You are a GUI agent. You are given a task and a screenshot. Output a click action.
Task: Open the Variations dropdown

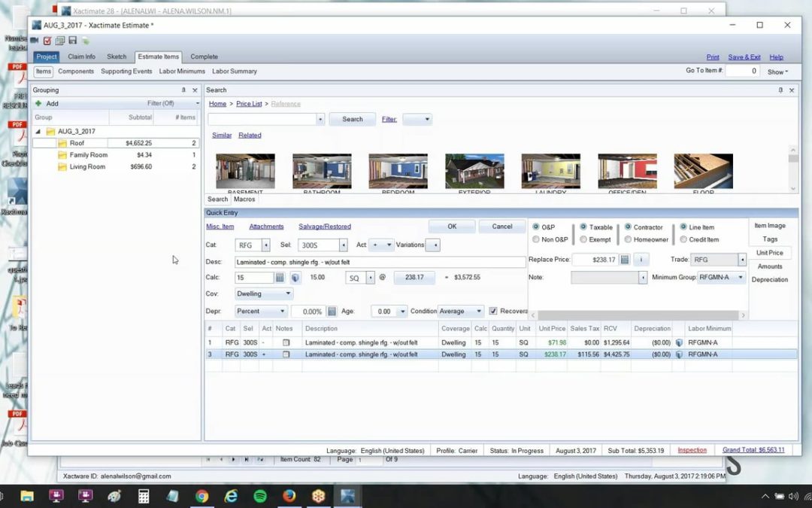433,245
